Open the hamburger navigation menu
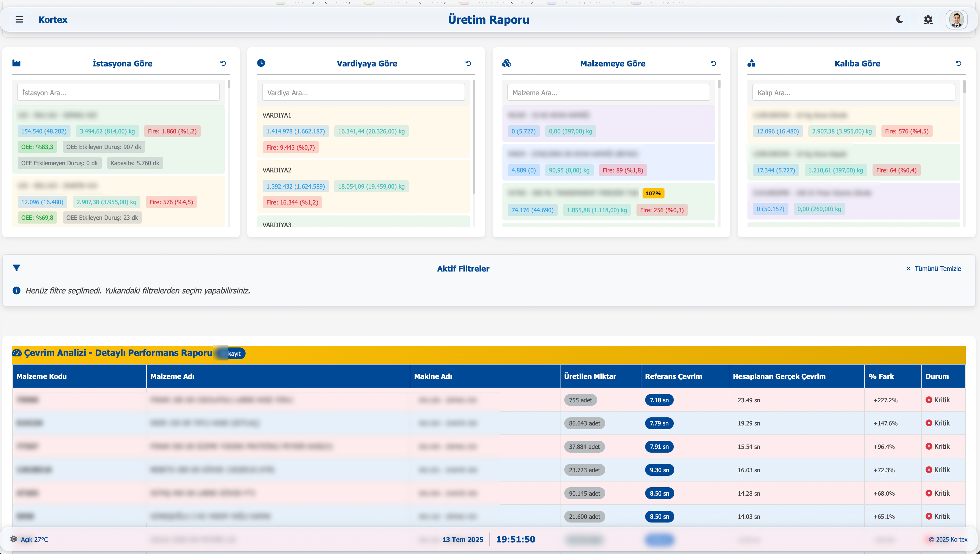The image size is (980, 554). click(19, 19)
